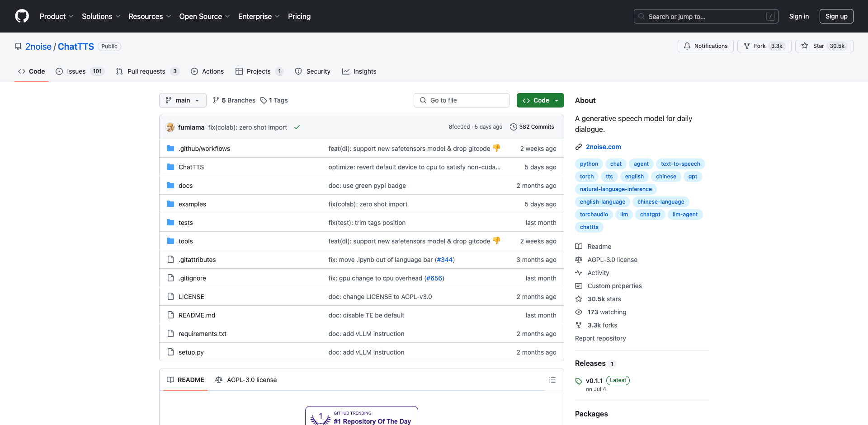
Task: Click the LICENSE file icon
Action: pos(170,297)
